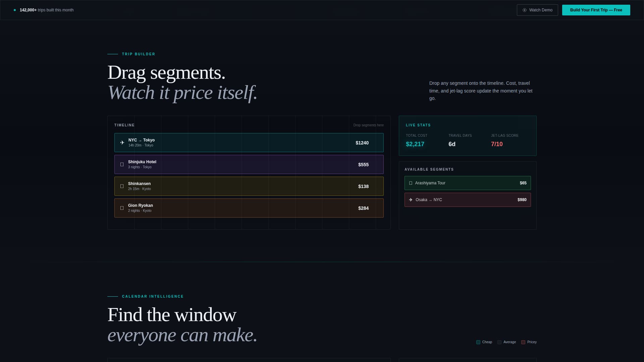644x362 pixels.
Task: Select the Arashiyama Tour available segment
Action: 468,183
